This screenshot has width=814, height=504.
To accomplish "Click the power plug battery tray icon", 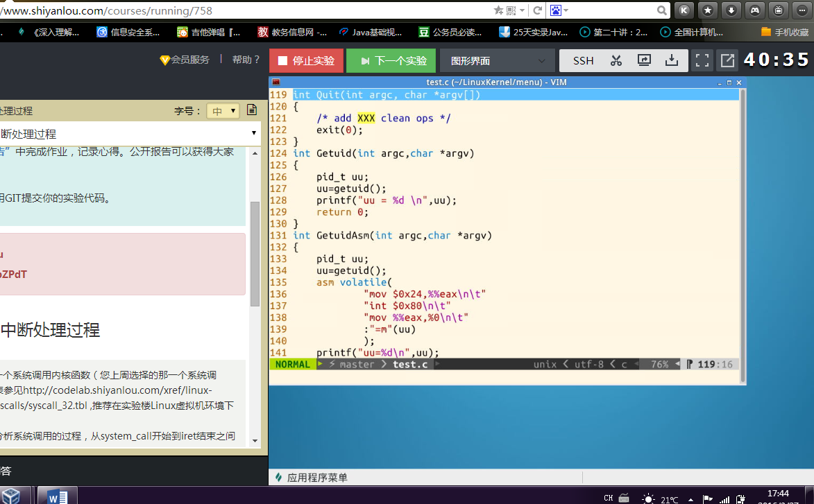I will (741, 499).
